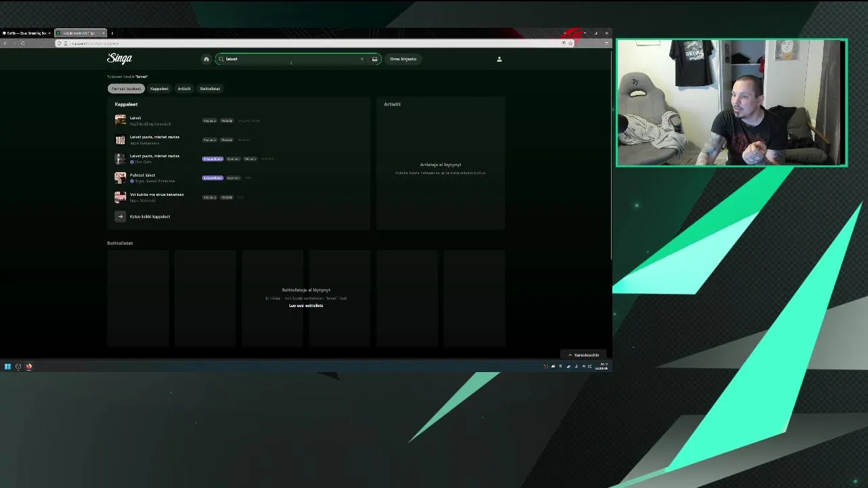The height and width of the screenshot is (488, 868).
Task: Open thumbnail of second 'Laivat puuta, miehet rautaa'
Action: click(x=120, y=159)
